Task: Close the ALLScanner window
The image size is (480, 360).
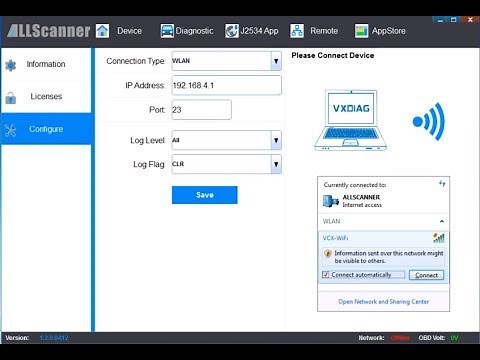Action: pyautogui.click(x=470, y=20)
